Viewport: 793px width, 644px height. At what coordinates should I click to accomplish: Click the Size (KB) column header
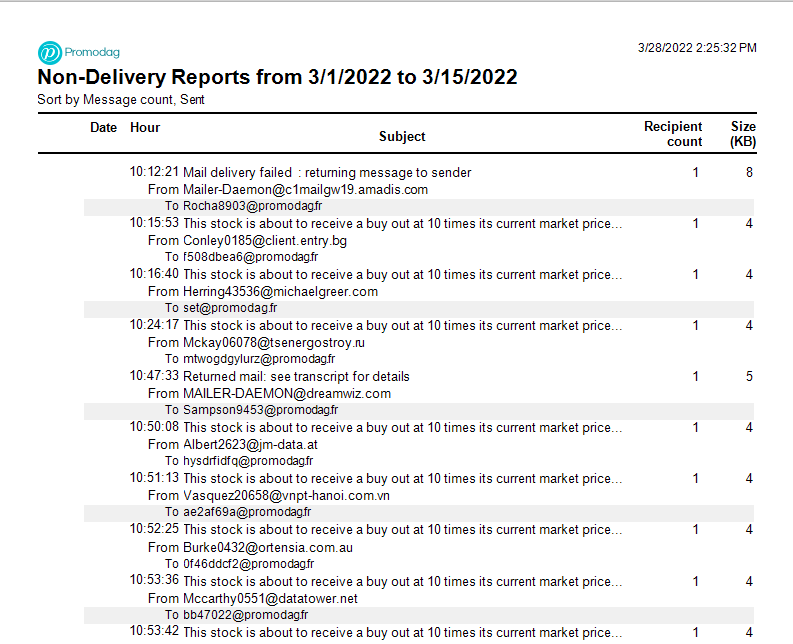tap(743, 134)
